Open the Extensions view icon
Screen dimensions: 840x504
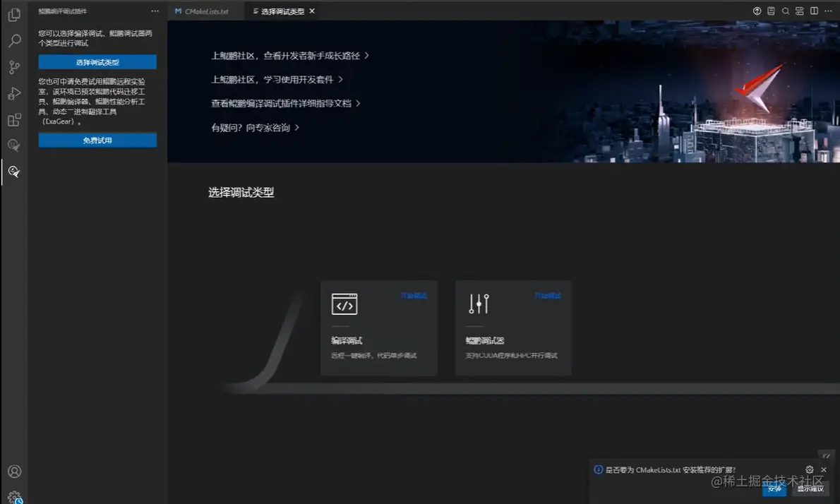point(14,119)
